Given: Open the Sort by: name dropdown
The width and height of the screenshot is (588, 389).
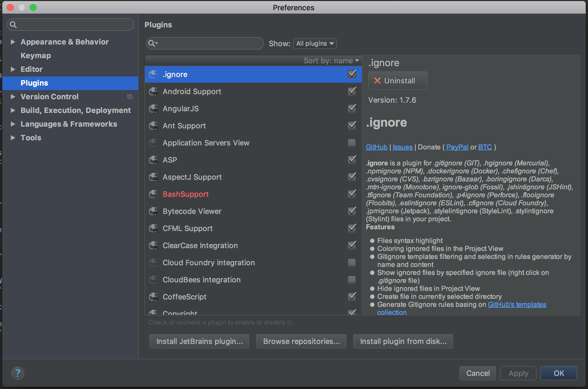Looking at the screenshot, I should (x=331, y=60).
